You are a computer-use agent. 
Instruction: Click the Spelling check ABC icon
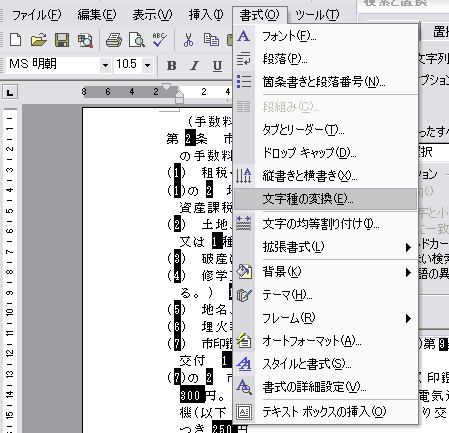pos(160,40)
